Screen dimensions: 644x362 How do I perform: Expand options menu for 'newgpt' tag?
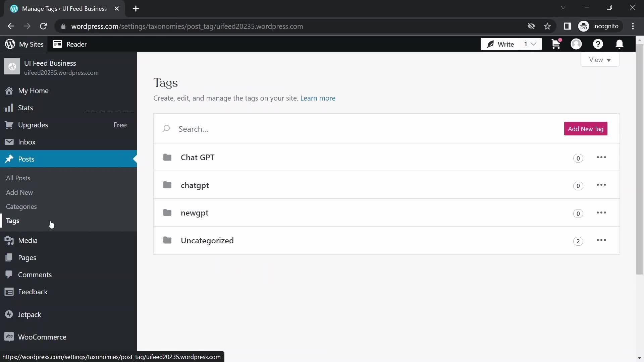click(601, 213)
